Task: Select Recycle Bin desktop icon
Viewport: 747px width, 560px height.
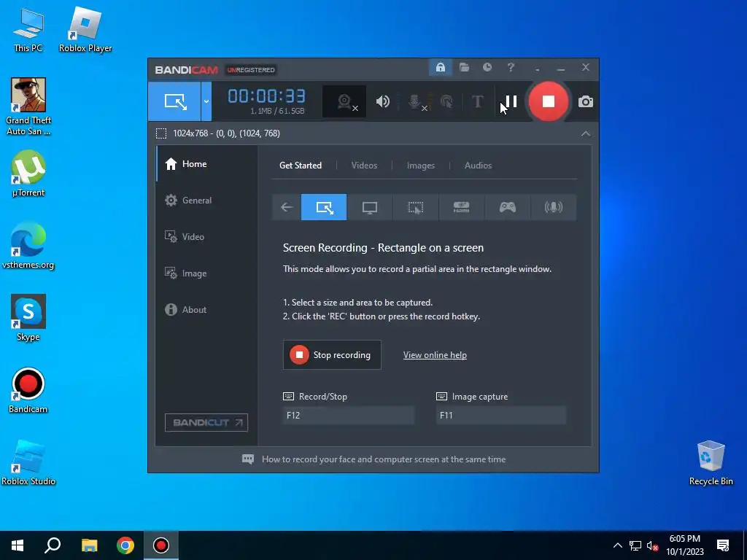Action: coord(711,463)
